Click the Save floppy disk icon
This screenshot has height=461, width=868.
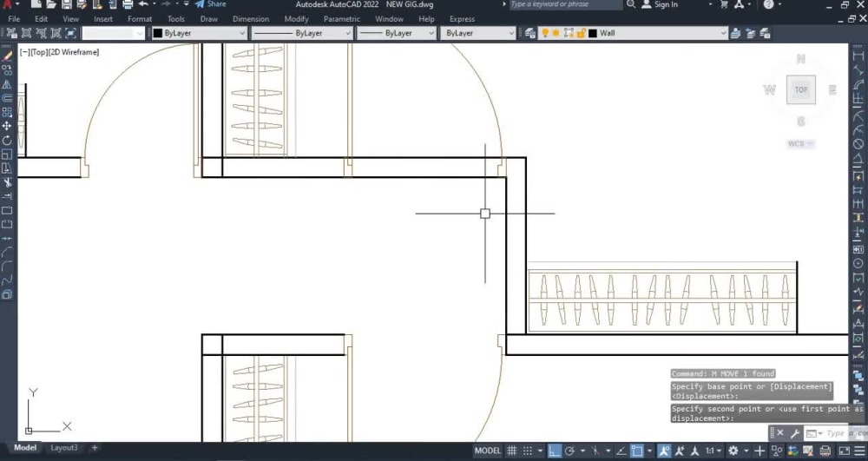click(67, 4)
